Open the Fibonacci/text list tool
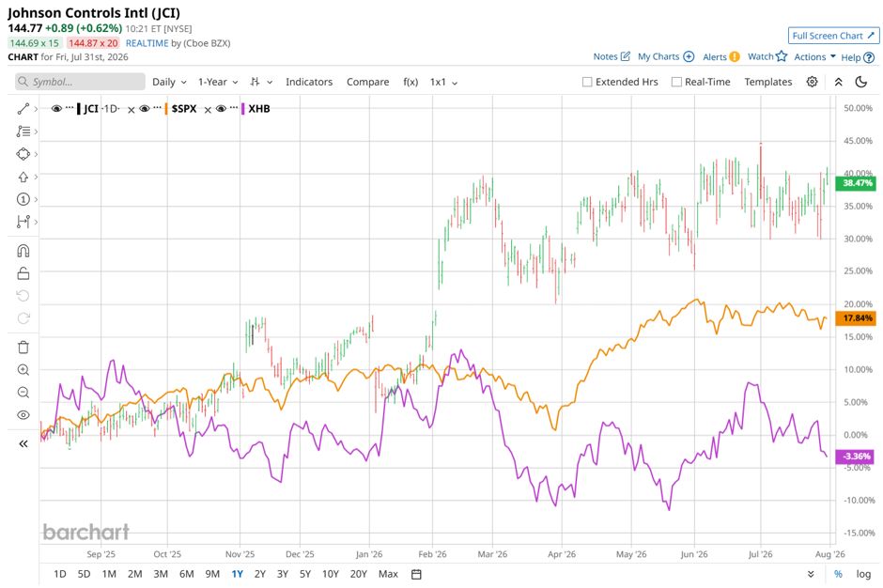Image resolution: width=883 pixels, height=588 pixels. (23, 132)
